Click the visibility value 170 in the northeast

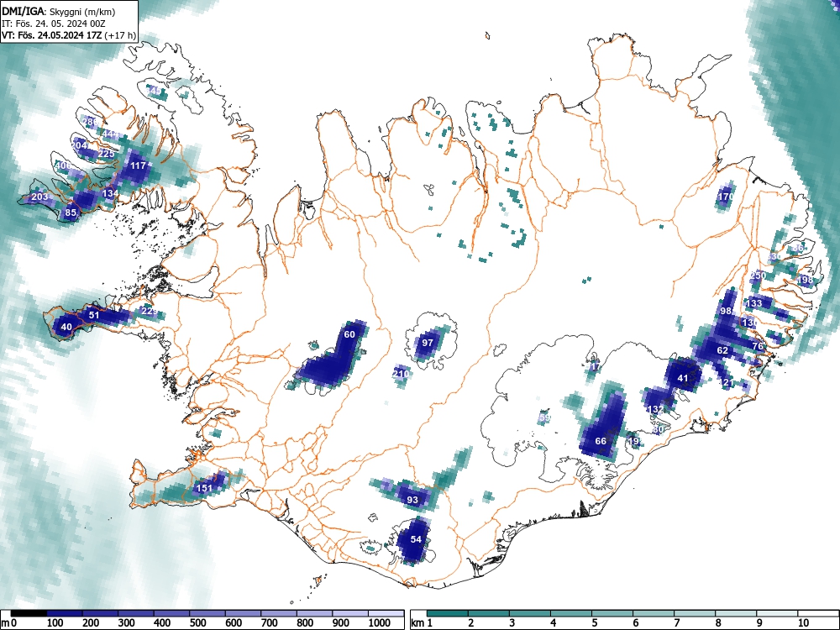coord(726,197)
